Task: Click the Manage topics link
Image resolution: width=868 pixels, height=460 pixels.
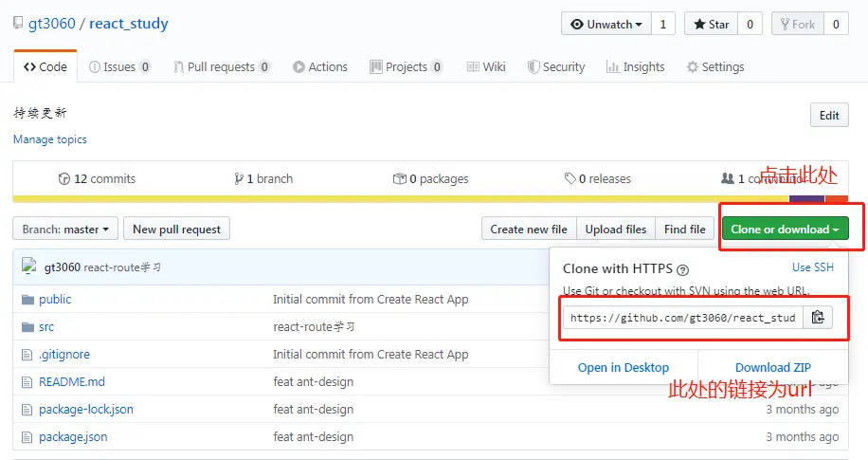Action: click(x=50, y=139)
